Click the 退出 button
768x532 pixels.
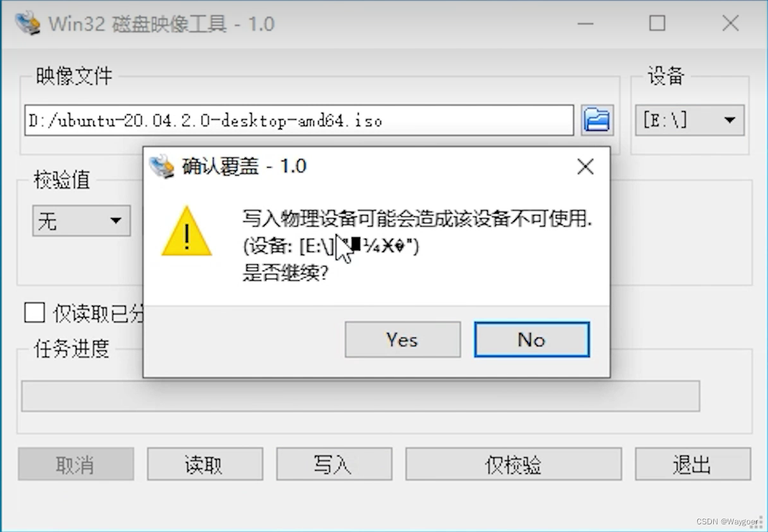coord(693,464)
